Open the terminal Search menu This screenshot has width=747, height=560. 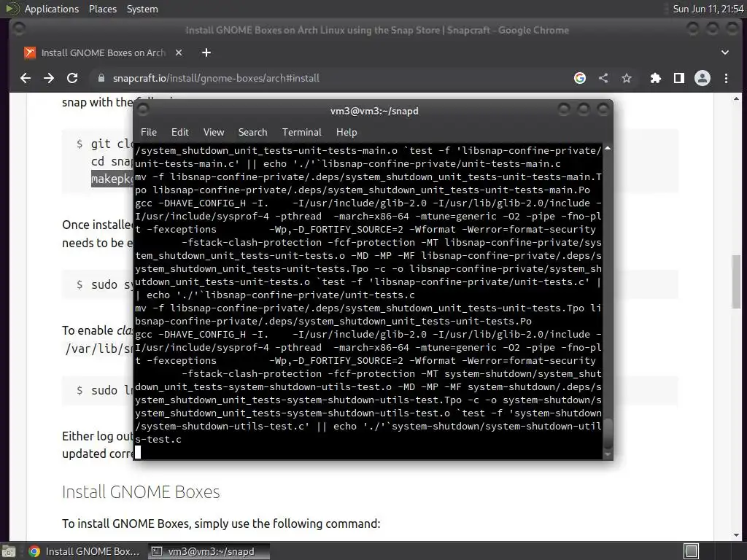pyautogui.click(x=252, y=133)
